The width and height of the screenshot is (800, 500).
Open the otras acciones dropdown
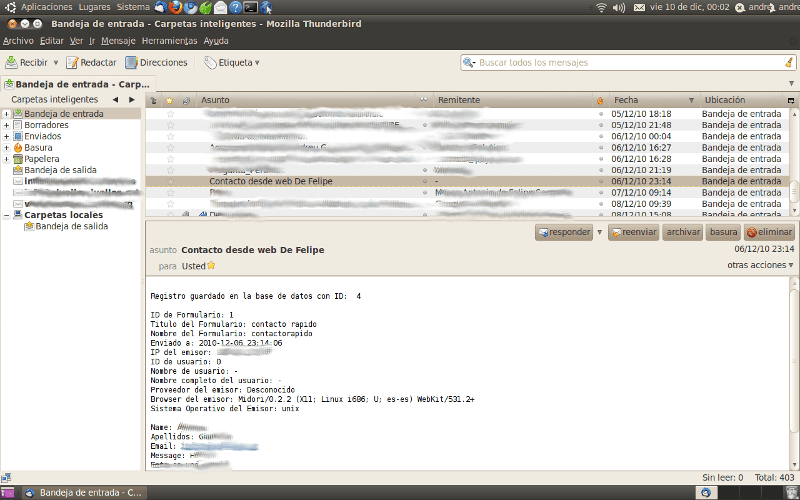tap(760, 265)
